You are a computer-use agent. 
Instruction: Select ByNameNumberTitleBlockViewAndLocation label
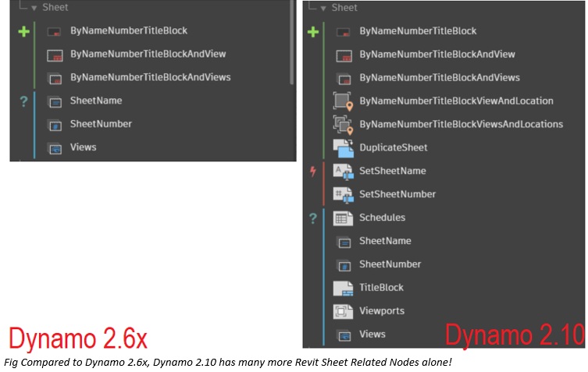click(x=456, y=101)
